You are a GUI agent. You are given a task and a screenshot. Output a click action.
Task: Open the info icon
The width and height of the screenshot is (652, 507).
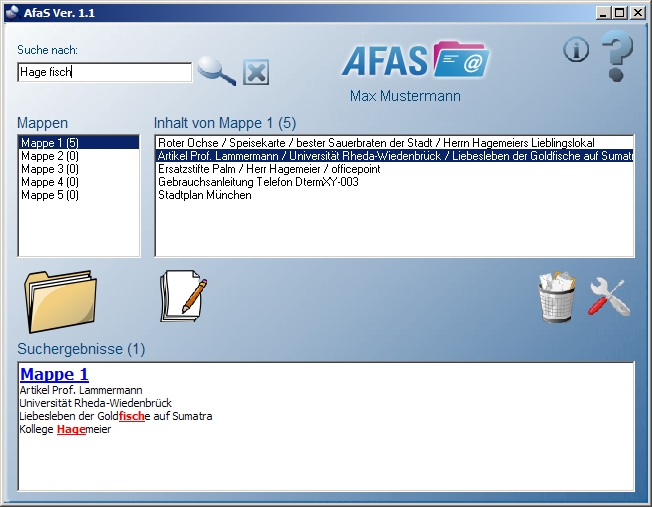(x=576, y=49)
